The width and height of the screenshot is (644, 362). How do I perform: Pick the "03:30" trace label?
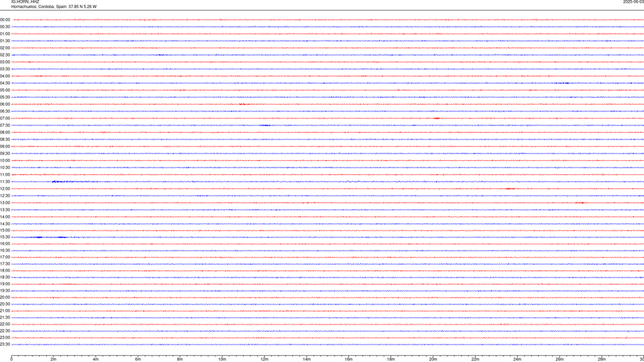click(5, 69)
